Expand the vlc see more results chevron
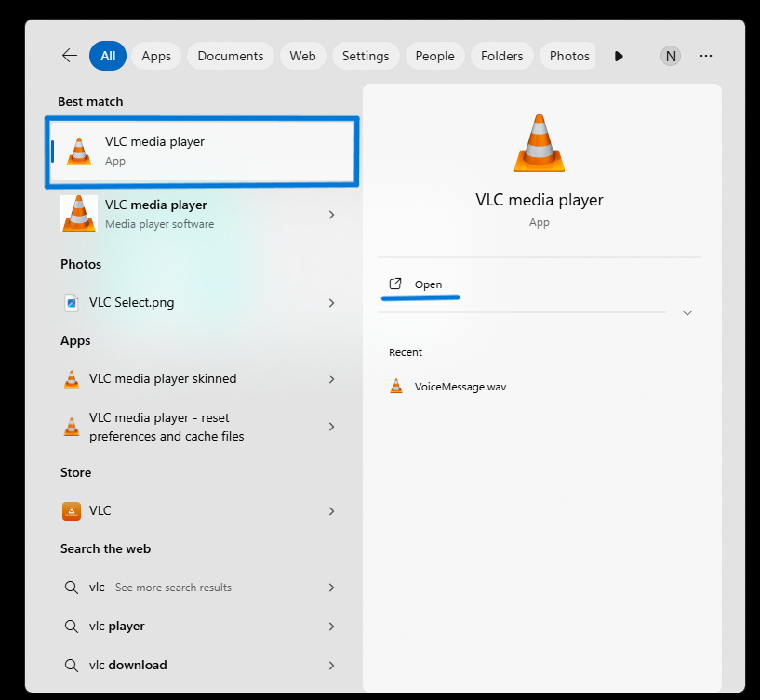 click(x=331, y=588)
